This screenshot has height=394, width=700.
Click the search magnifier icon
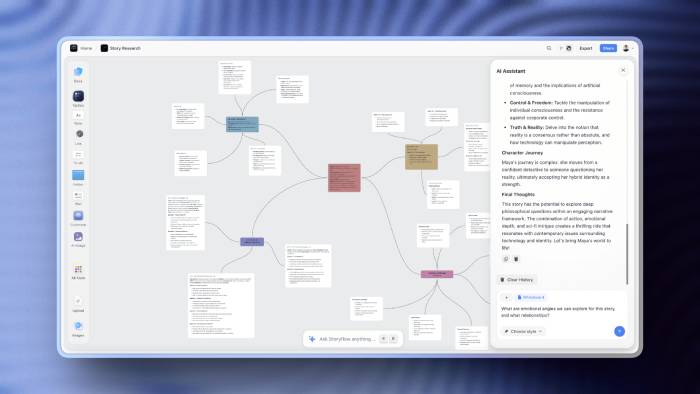(x=549, y=48)
